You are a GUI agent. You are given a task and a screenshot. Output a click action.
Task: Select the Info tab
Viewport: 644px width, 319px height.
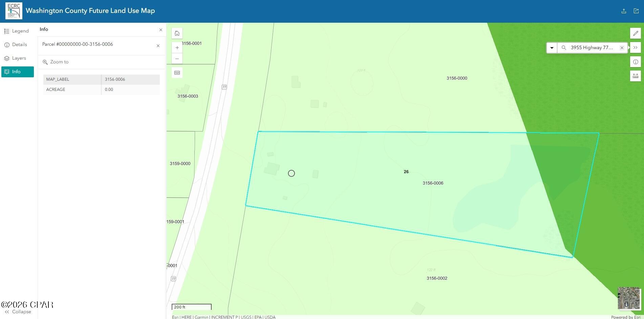click(x=17, y=72)
